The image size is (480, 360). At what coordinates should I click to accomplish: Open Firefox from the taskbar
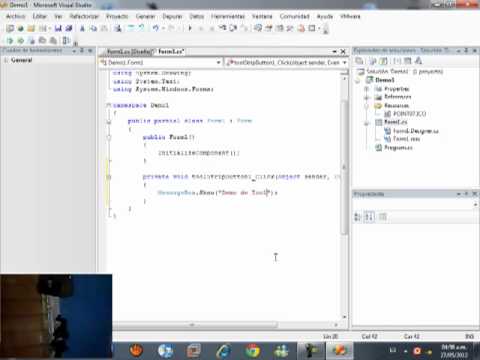136,351
